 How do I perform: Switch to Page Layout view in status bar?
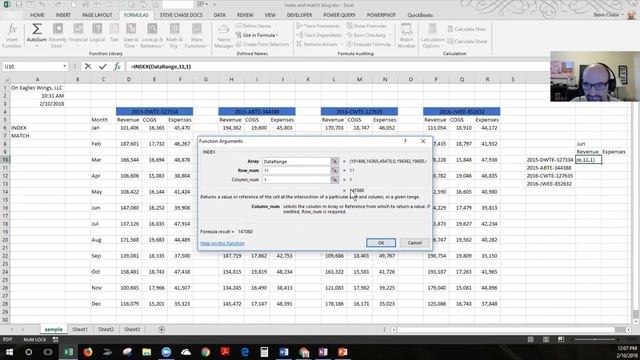click(546, 339)
